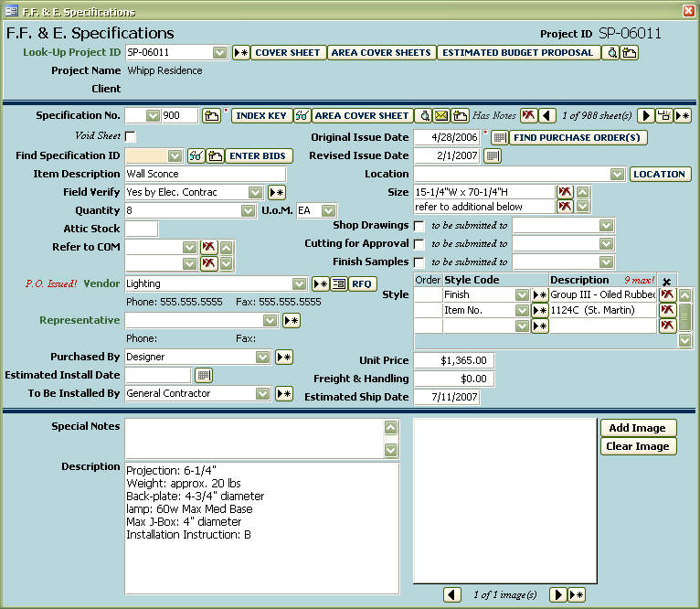Image resolution: width=700 pixels, height=609 pixels.
Task: Click the COVER SHEET button
Action: 288,53
